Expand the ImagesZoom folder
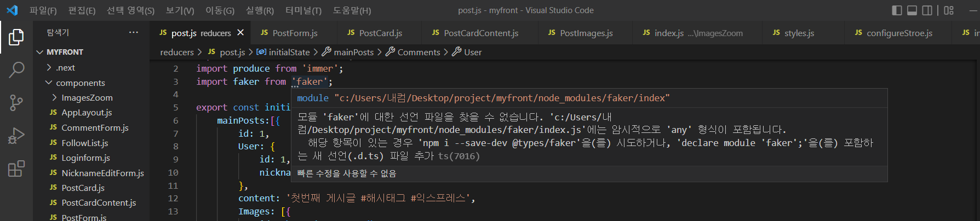The image size is (980, 221). point(91,97)
